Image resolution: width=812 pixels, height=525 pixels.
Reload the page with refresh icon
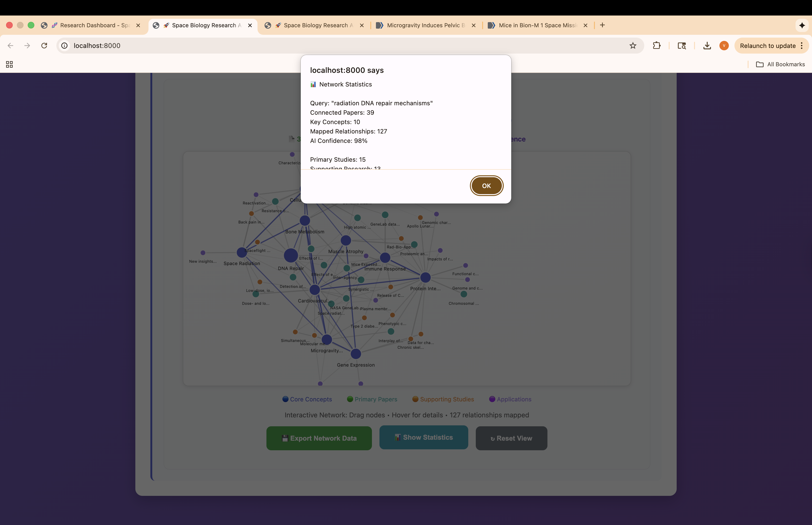click(x=44, y=46)
